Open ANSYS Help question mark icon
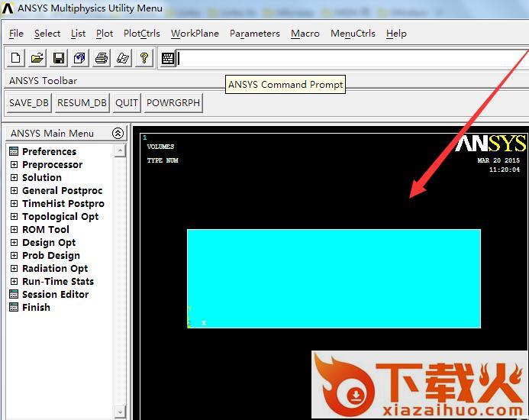The height and width of the screenshot is (420, 529). [144, 58]
